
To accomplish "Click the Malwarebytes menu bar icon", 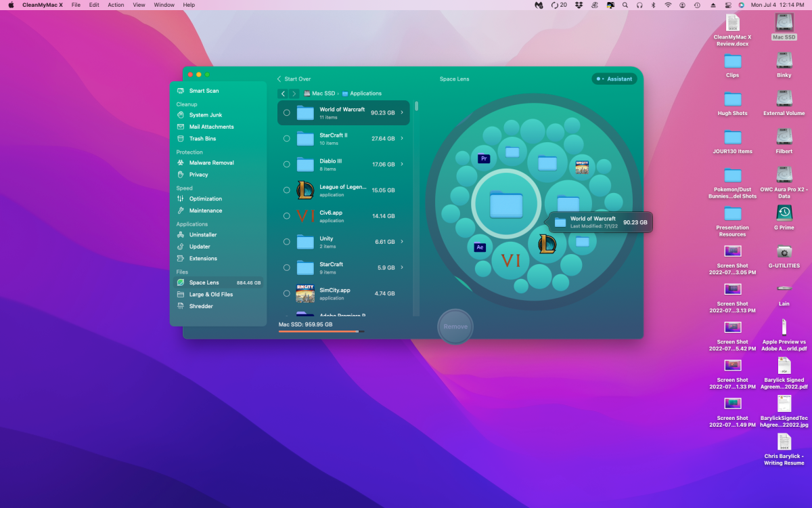I will pos(539,5).
